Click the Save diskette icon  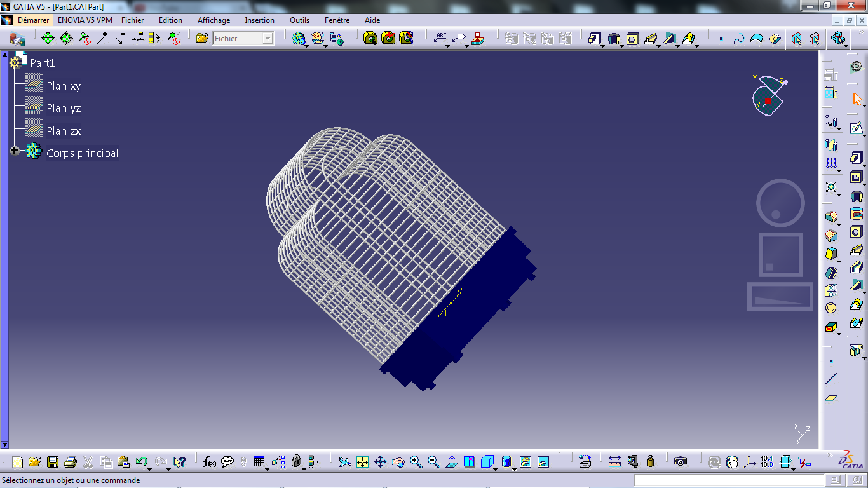(53, 462)
